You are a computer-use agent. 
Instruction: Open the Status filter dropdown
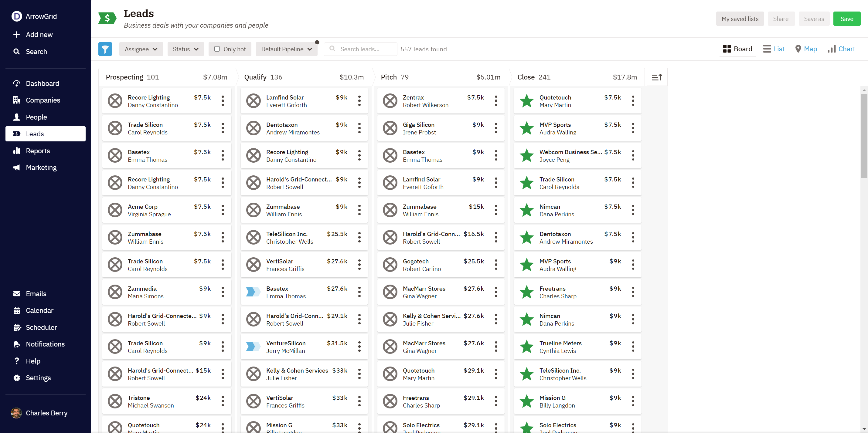(x=185, y=49)
